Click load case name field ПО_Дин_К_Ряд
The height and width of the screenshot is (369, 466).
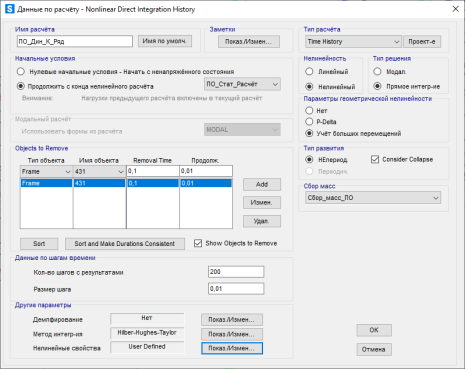(75, 41)
